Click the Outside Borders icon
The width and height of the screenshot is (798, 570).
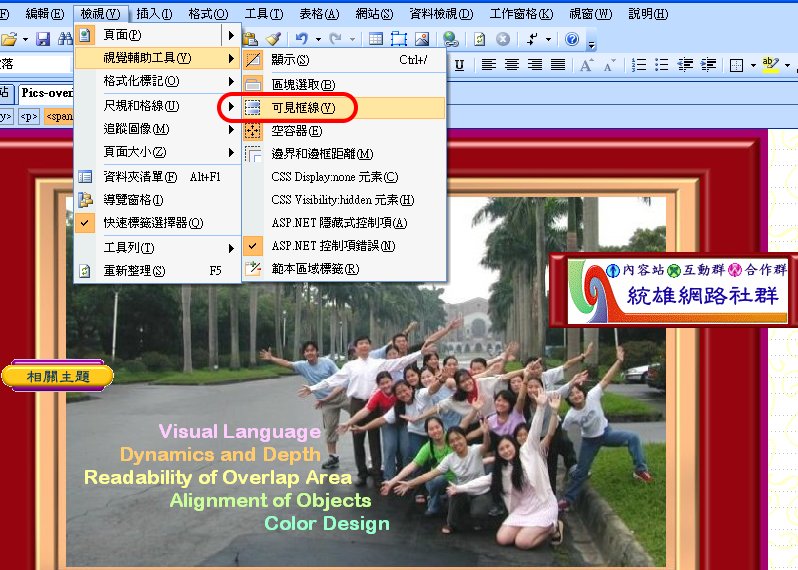pos(736,65)
